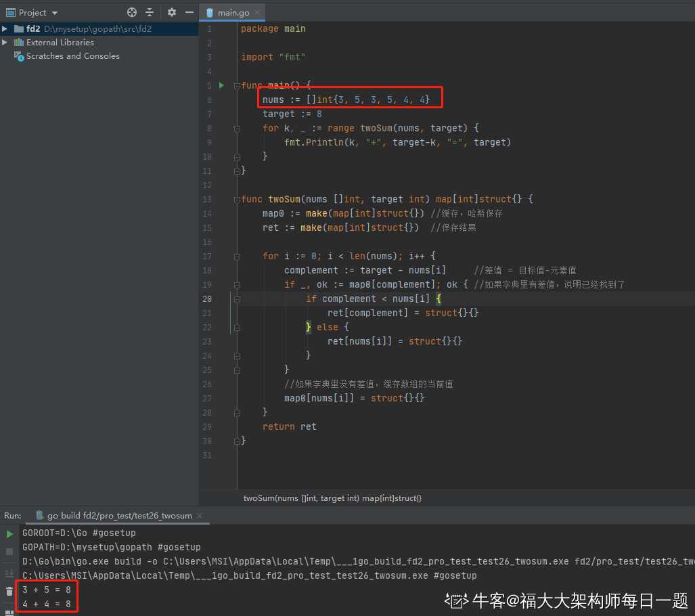Click line number 20 in gutter
Image resolution: width=695 pixels, height=616 pixels.
tap(207, 299)
